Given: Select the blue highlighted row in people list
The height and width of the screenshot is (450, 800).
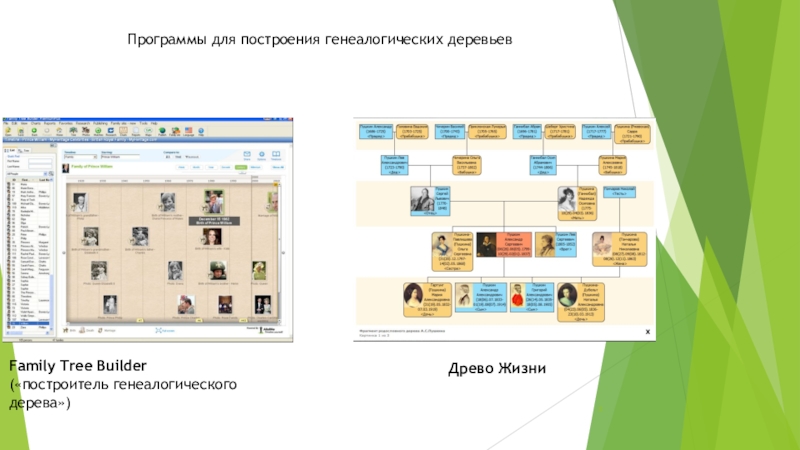Looking at the screenshot, I should [x=28, y=323].
